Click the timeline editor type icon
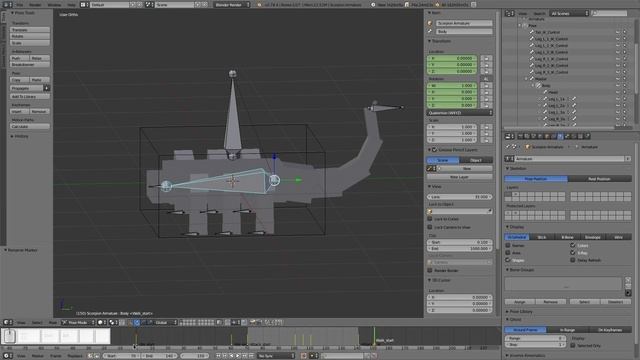 7,356
